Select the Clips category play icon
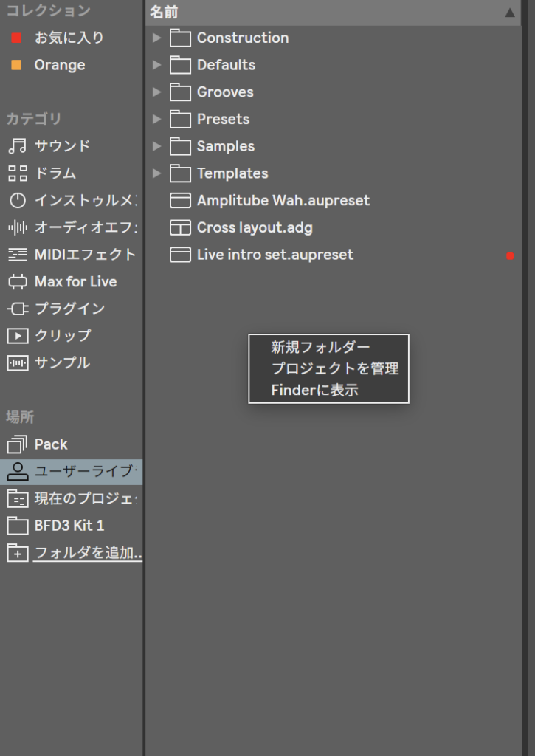Image resolution: width=535 pixels, height=756 pixels. point(17,336)
